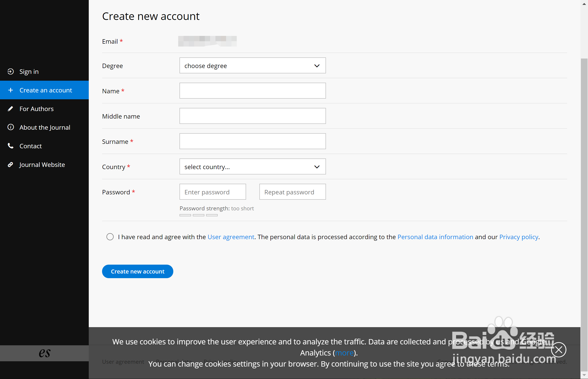Click the phone icon beside Contact
This screenshot has height=379, width=588.
[10, 146]
